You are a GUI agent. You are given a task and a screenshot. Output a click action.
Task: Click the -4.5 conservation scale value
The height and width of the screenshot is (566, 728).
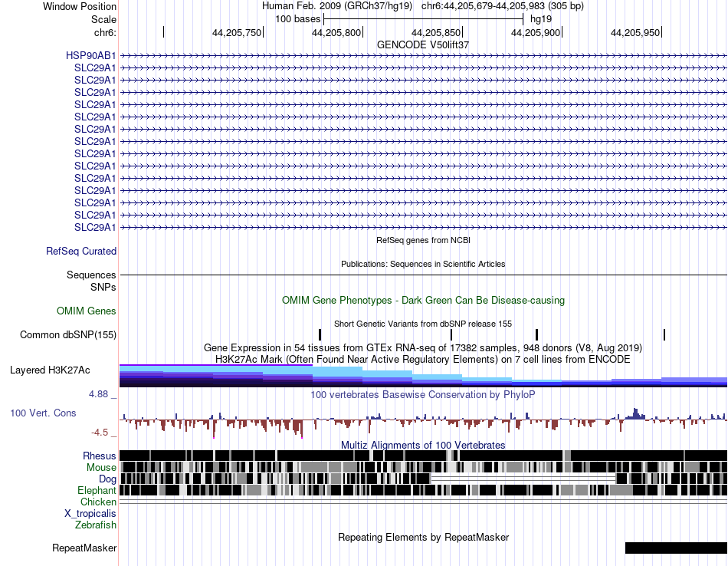click(x=100, y=433)
